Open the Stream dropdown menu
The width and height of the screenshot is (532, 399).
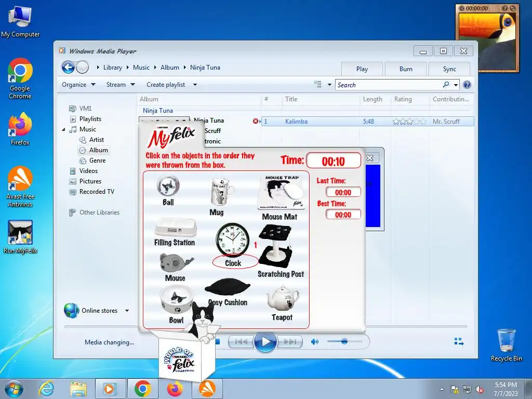click(121, 85)
